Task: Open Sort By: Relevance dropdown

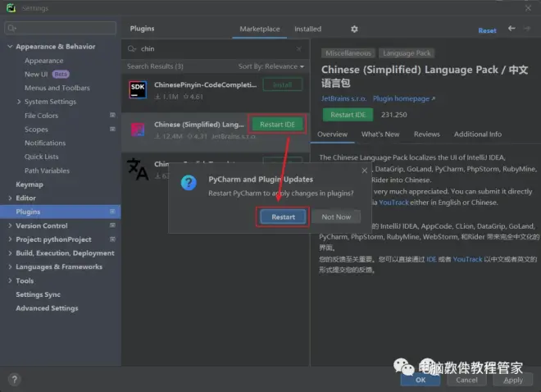Action: point(271,66)
